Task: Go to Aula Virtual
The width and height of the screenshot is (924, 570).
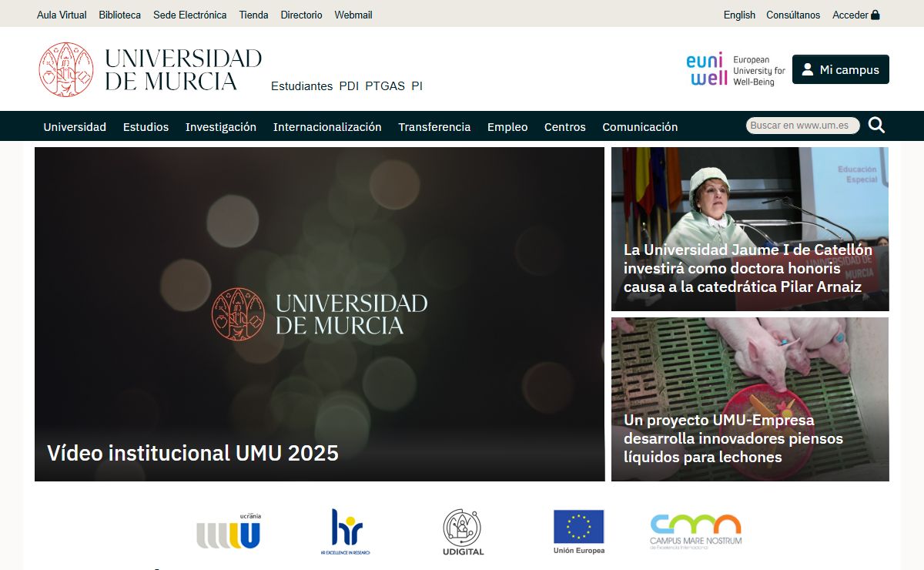Action: (x=62, y=15)
